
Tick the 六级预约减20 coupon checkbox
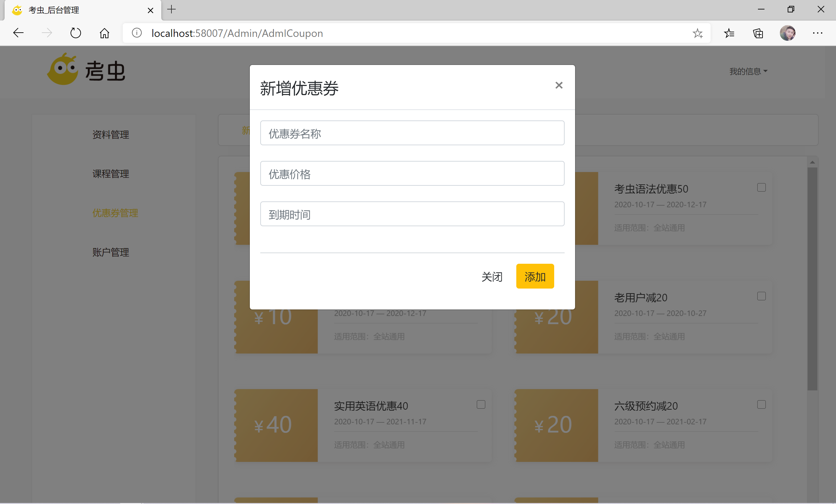(761, 404)
